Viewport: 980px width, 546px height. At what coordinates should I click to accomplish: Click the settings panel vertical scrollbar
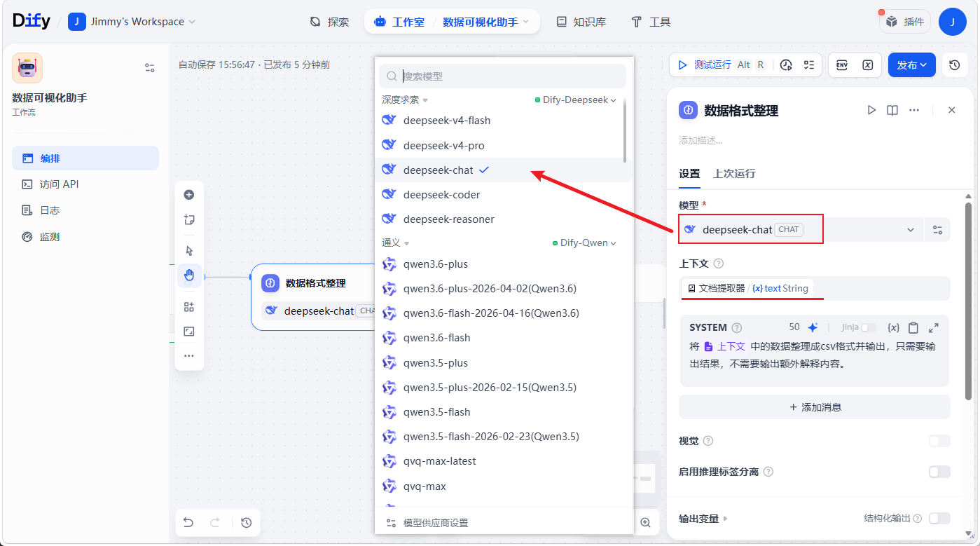click(x=969, y=301)
